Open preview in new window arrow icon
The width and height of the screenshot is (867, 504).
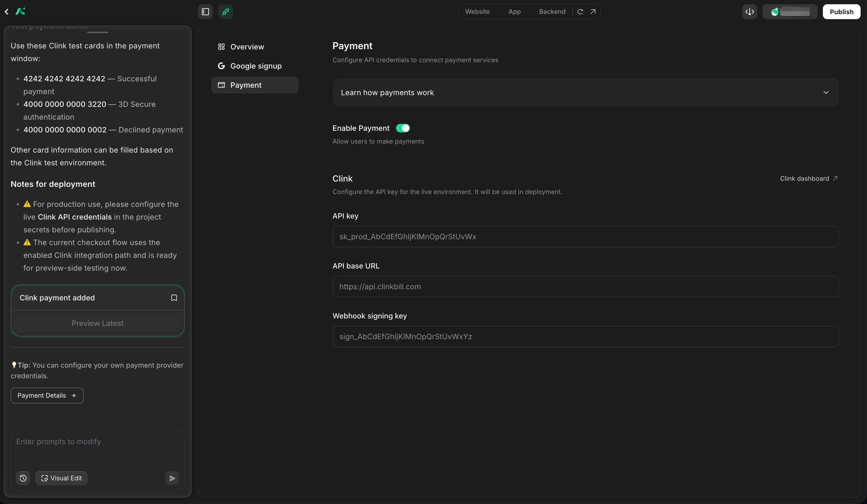(x=593, y=12)
